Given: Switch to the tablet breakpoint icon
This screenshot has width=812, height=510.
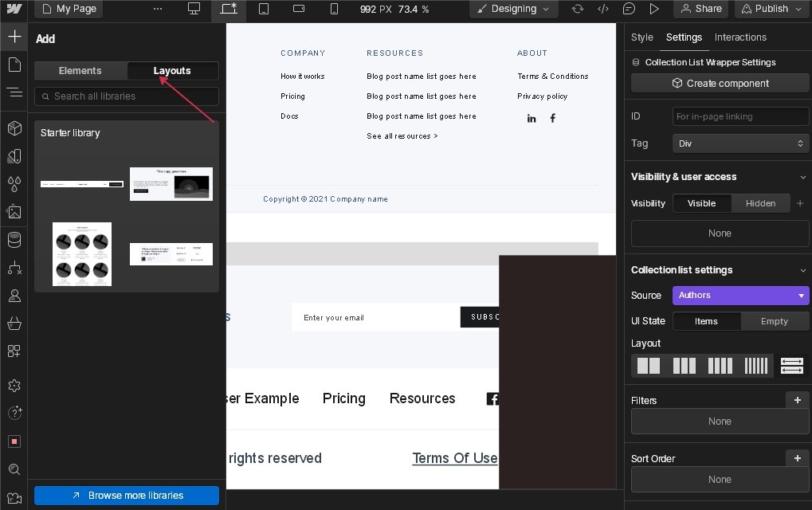Looking at the screenshot, I should click(x=264, y=9).
